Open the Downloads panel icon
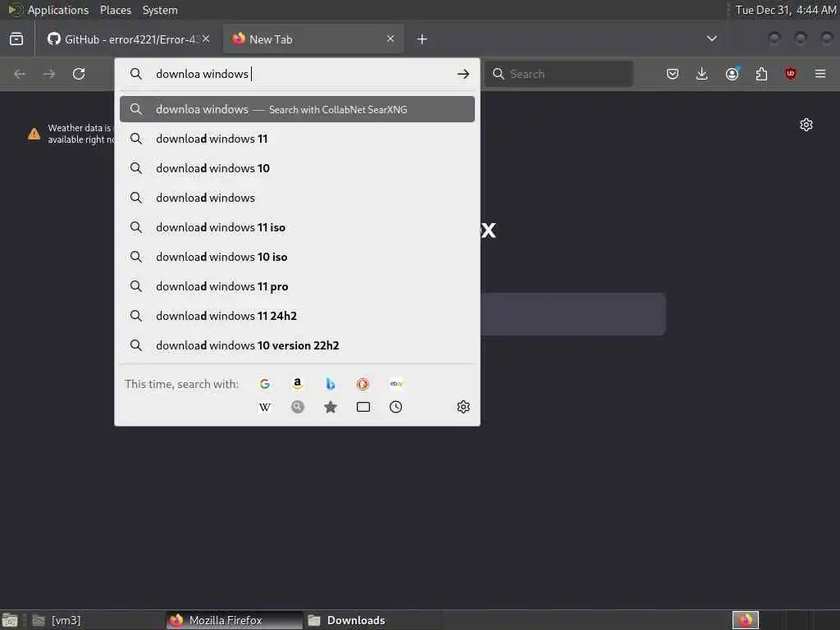The image size is (840, 630). (x=702, y=74)
